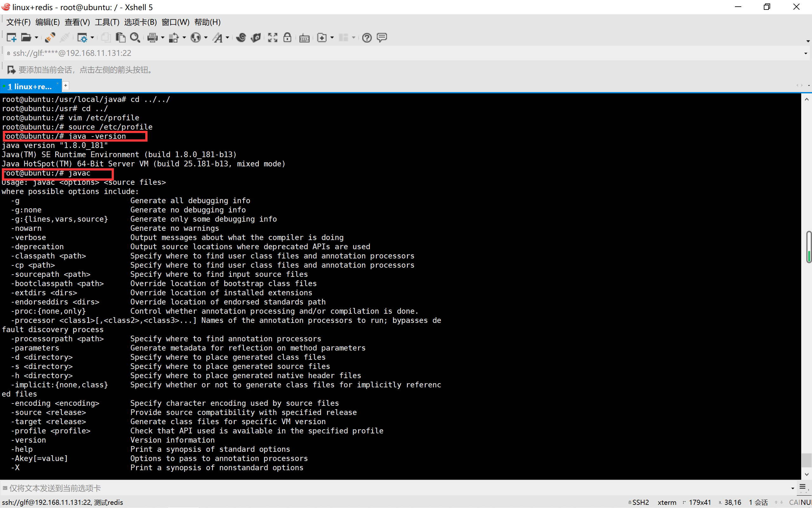Image resolution: width=812 pixels, height=508 pixels.
Task: Click the Copy icon in toolbar
Action: (106, 38)
